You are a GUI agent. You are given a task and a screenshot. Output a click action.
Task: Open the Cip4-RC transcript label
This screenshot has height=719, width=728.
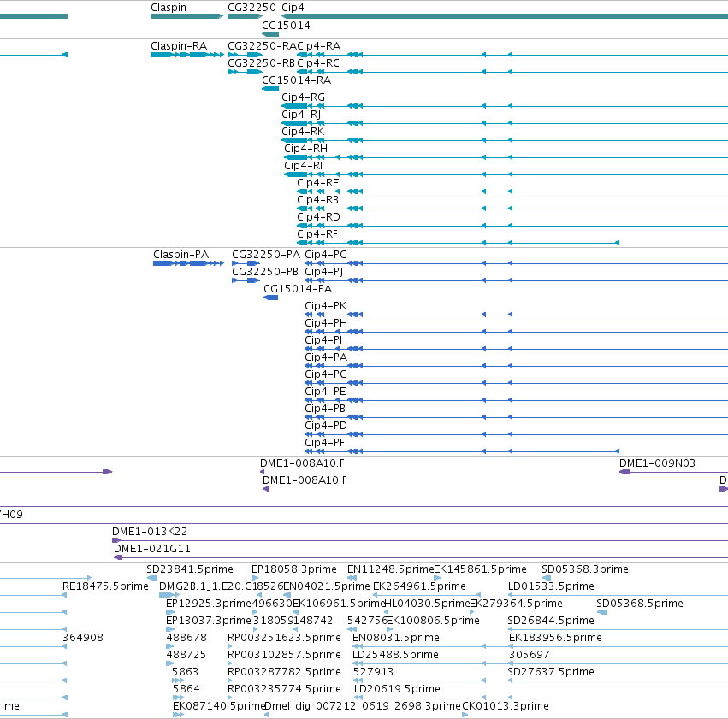pyautogui.click(x=318, y=63)
